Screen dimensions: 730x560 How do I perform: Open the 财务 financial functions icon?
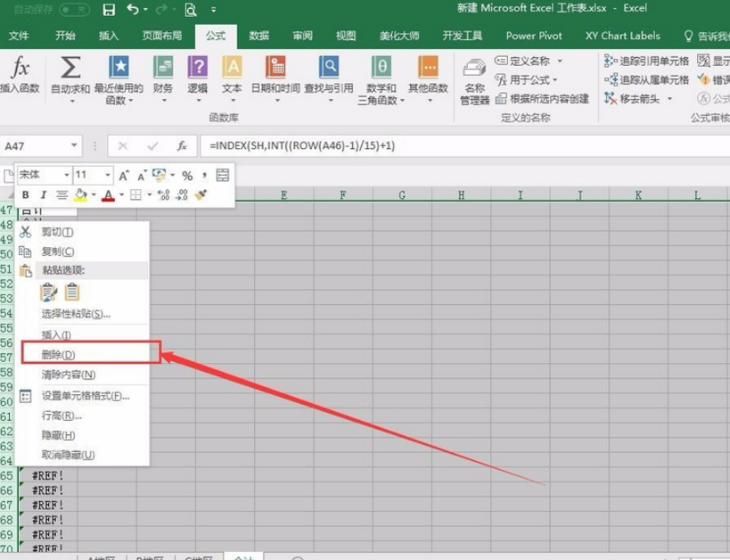(x=163, y=68)
